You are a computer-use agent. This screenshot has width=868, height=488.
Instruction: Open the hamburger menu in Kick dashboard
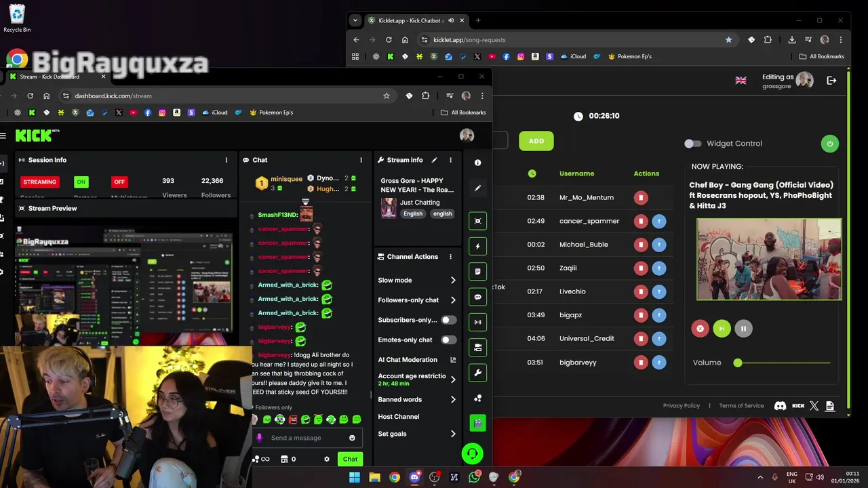pyautogui.click(x=3, y=136)
